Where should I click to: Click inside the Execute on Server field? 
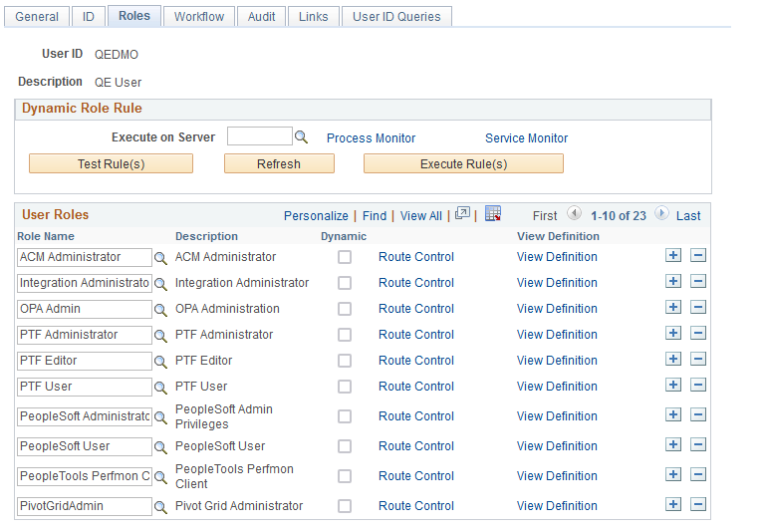tap(259, 136)
